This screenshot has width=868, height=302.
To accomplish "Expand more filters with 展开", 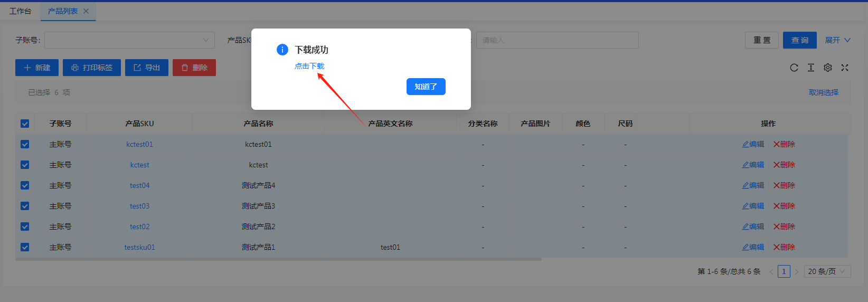I will (837, 40).
